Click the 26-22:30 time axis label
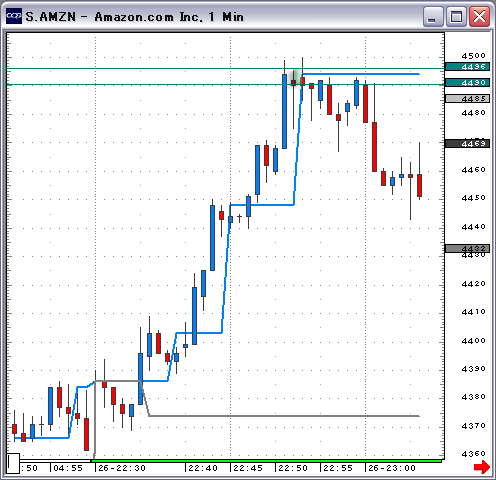Viewport: 496px width, 480px height. pyautogui.click(x=122, y=468)
